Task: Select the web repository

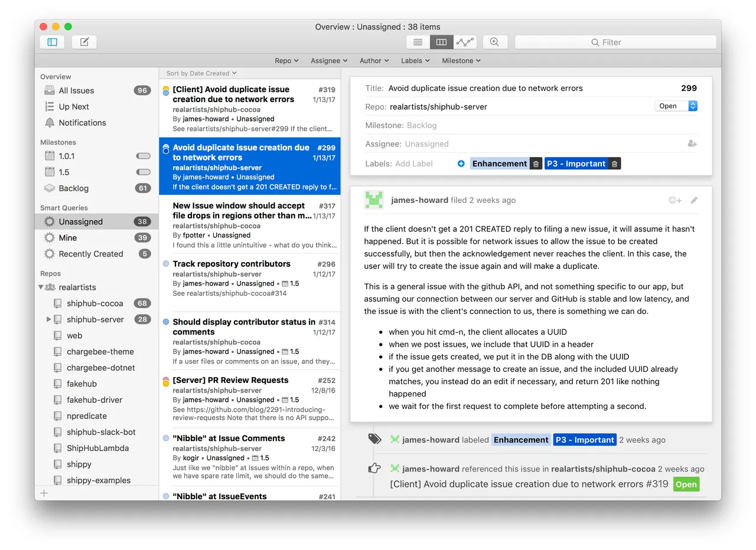Action: (97, 336)
